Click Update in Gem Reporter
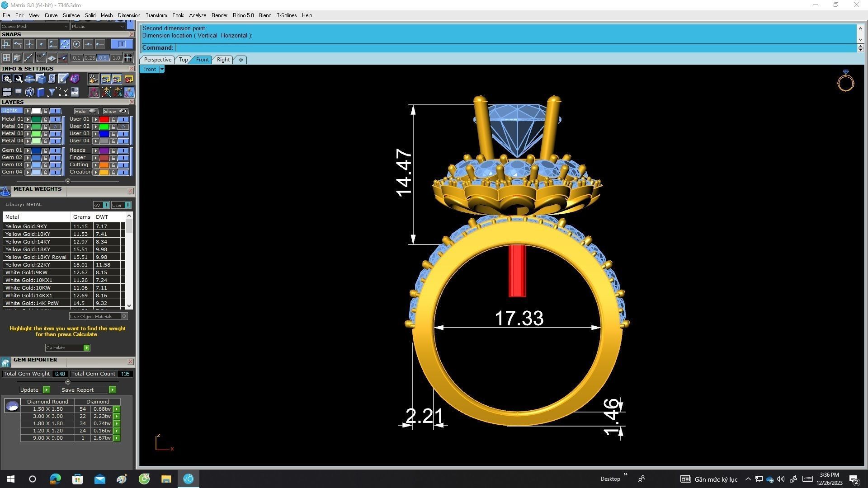This screenshot has width=868, height=488. coord(34,390)
